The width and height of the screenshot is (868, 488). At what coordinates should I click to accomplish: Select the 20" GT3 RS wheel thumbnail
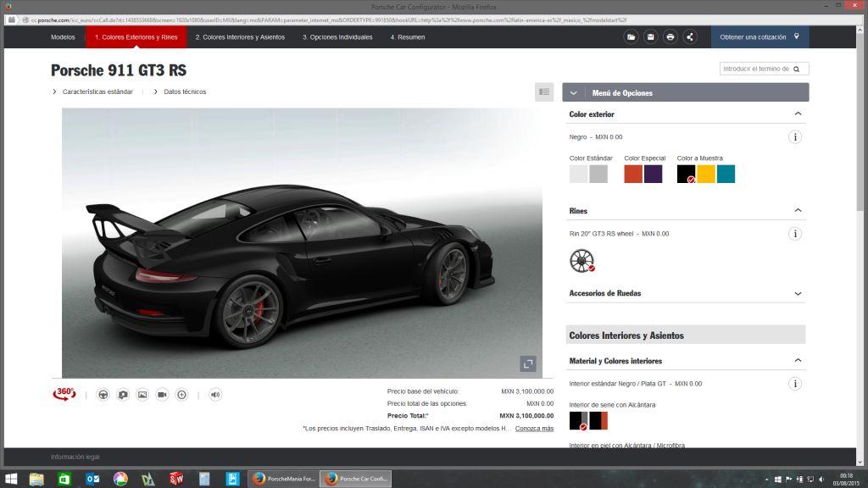pyautogui.click(x=581, y=261)
